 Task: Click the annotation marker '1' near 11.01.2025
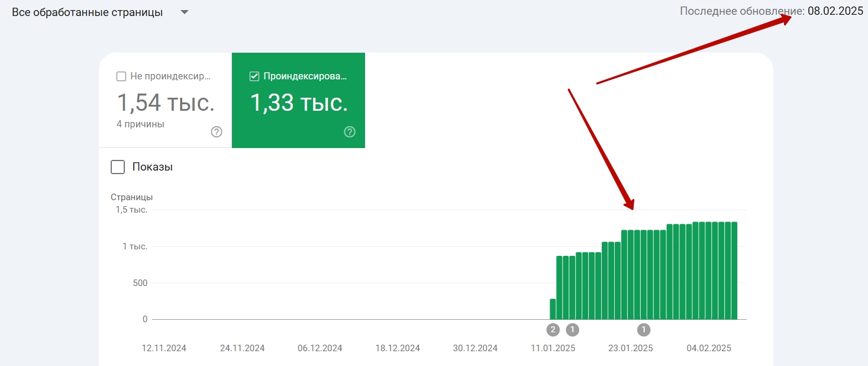[x=572, y=329]
